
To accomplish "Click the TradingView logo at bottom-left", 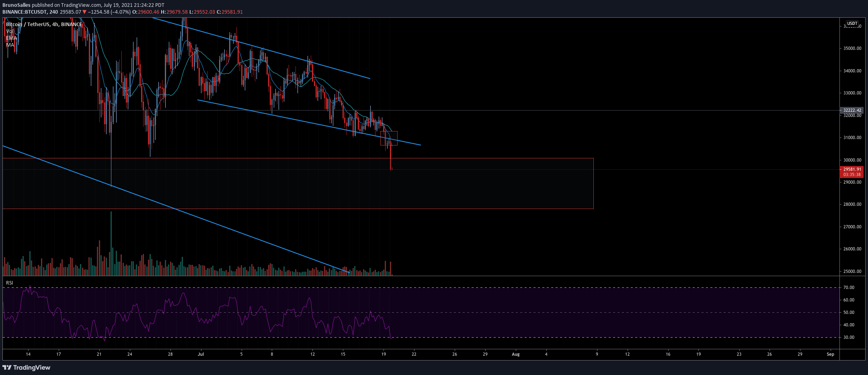I will [27, 367].
